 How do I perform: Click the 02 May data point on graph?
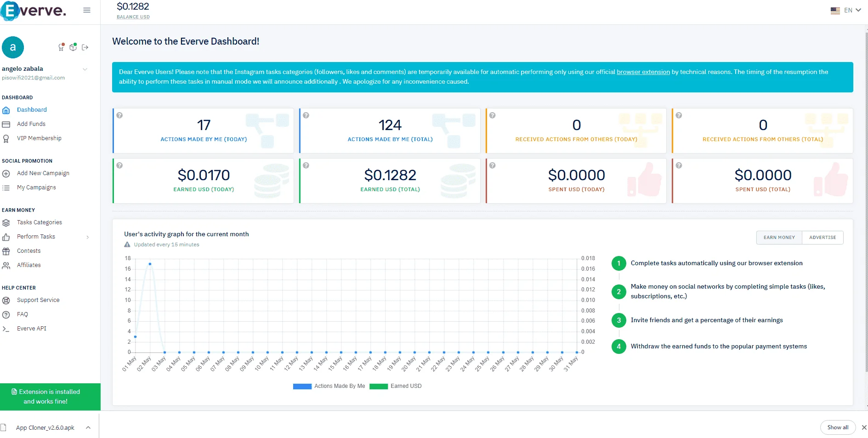click(x=150, y=264)
